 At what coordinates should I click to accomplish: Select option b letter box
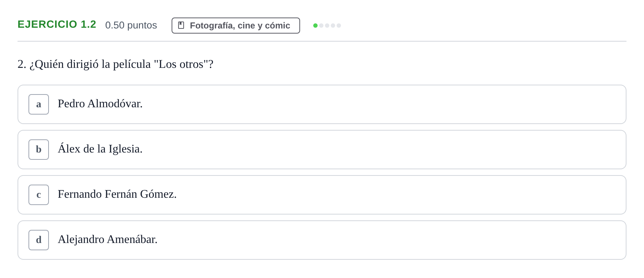39,150
